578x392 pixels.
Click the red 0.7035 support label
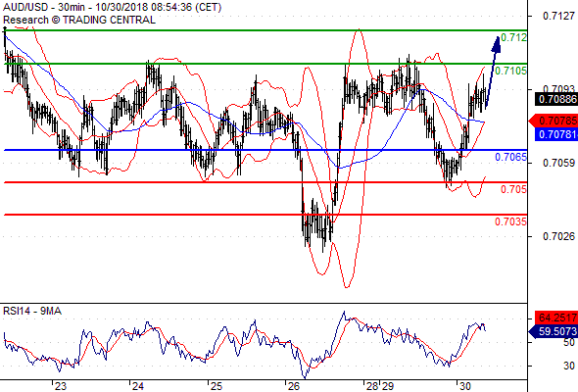click(510, 221)
